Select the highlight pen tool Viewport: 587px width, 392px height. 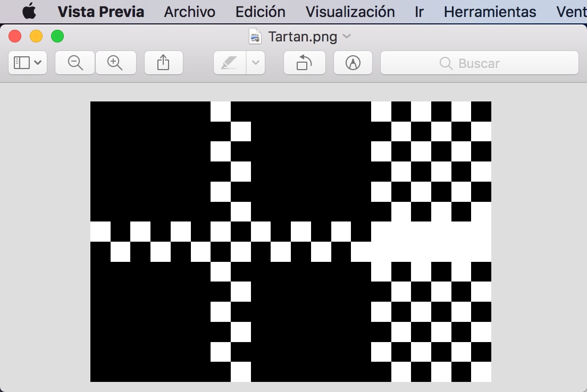[229, 62]
